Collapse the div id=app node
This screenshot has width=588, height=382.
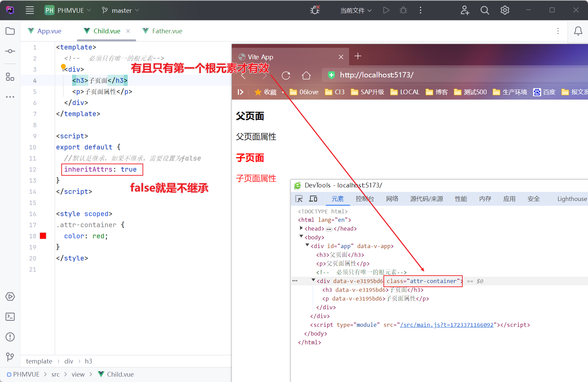307,245
